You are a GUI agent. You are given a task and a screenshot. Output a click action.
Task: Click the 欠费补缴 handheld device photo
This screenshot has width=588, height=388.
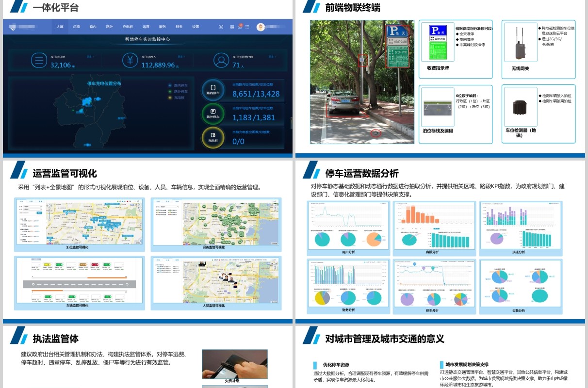pos(235,364)
